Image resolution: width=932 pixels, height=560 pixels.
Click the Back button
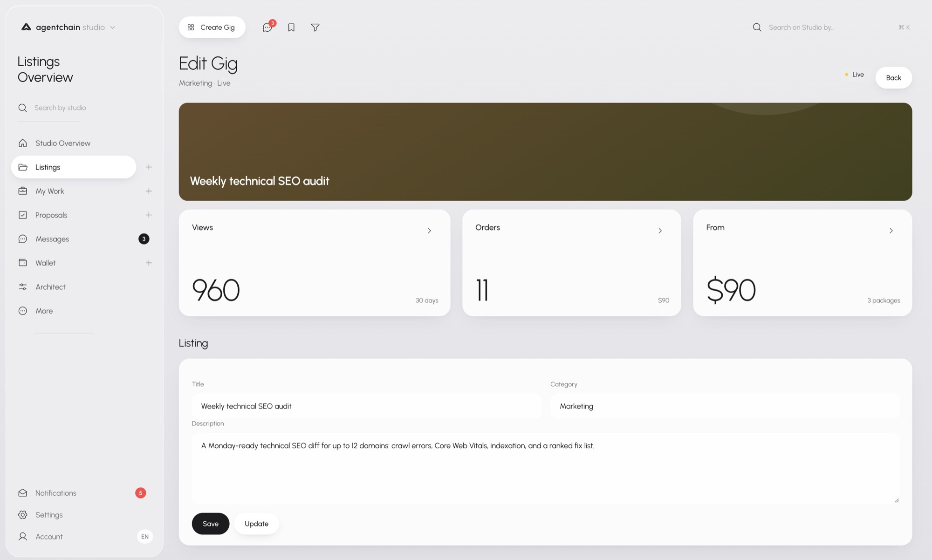tap(893, 78)
